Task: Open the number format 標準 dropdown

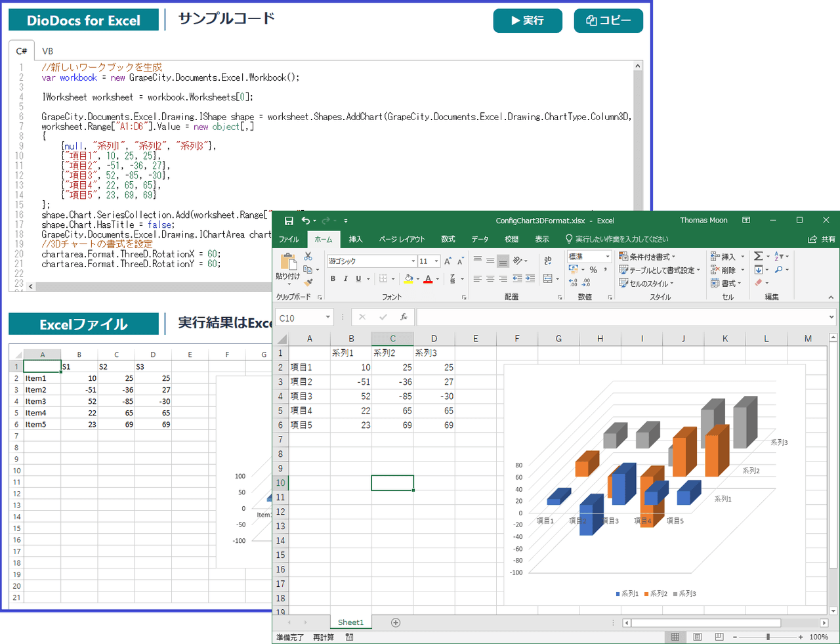Action: tap(608, 257)
